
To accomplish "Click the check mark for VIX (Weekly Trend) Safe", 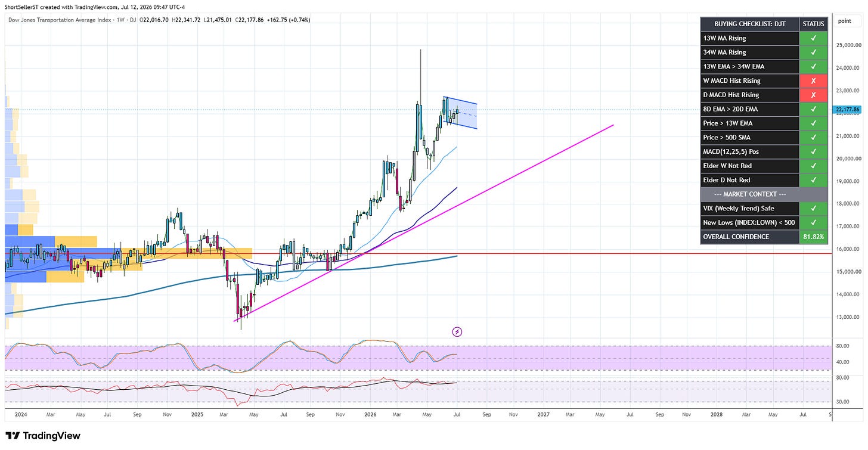I will (x=813, y=208).
